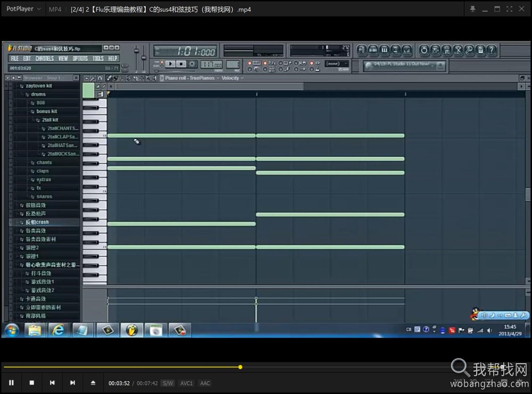Select the paint brush tool in piano roll
532x394 pixels.
[x=115, y=78]
